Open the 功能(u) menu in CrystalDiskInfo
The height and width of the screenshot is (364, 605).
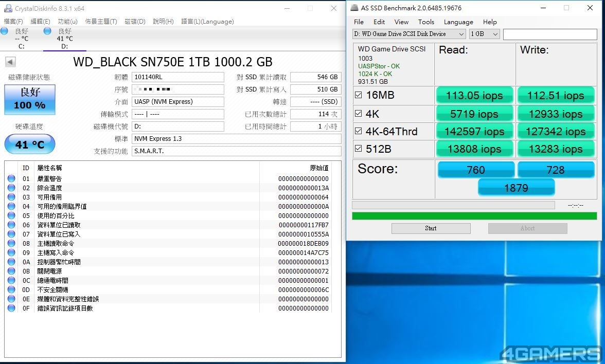point(67,22)
